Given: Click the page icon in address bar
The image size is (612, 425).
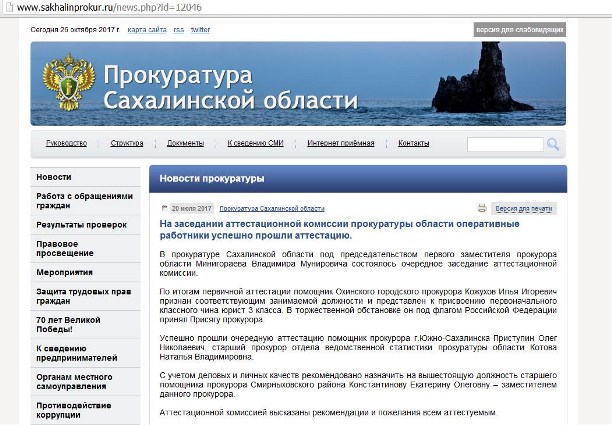Looking at the screenshot, I should pos(9,7).
